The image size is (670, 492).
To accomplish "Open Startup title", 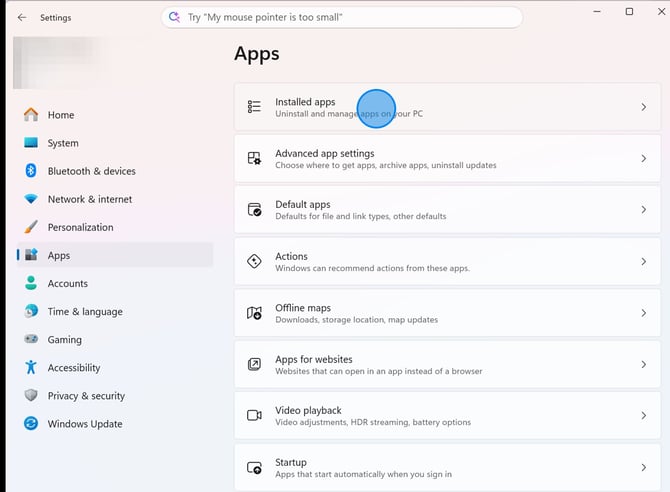I will coord(291,462).
